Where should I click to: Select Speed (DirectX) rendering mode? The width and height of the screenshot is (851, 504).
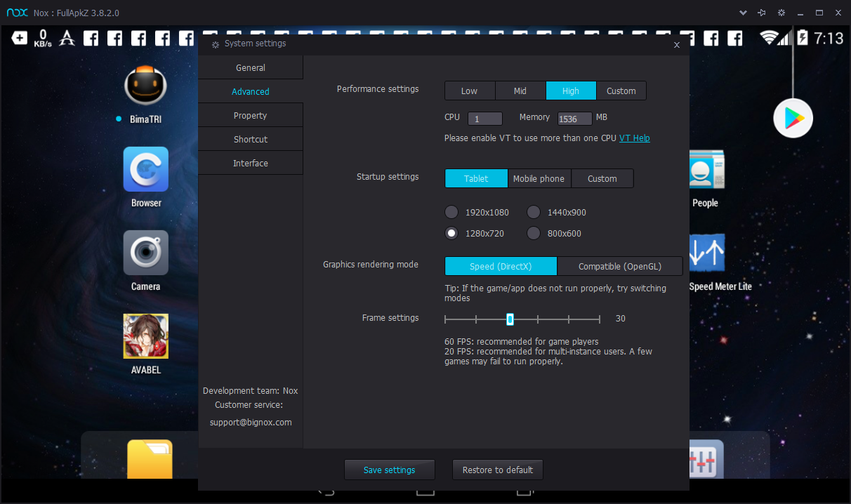pyautogui.click(x=501, y=266)
